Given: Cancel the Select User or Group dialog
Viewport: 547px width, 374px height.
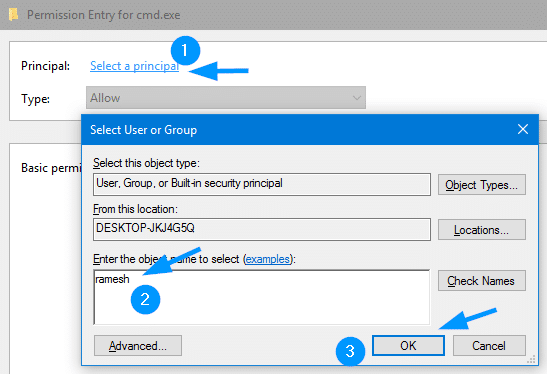Looking at the screenshot, I should [x=489, y=345].
